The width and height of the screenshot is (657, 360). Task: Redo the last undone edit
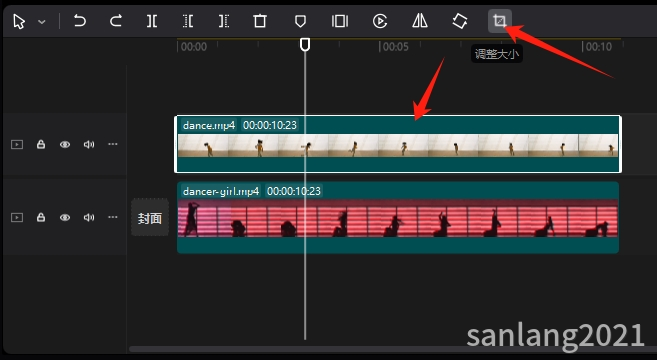(116, 21)
